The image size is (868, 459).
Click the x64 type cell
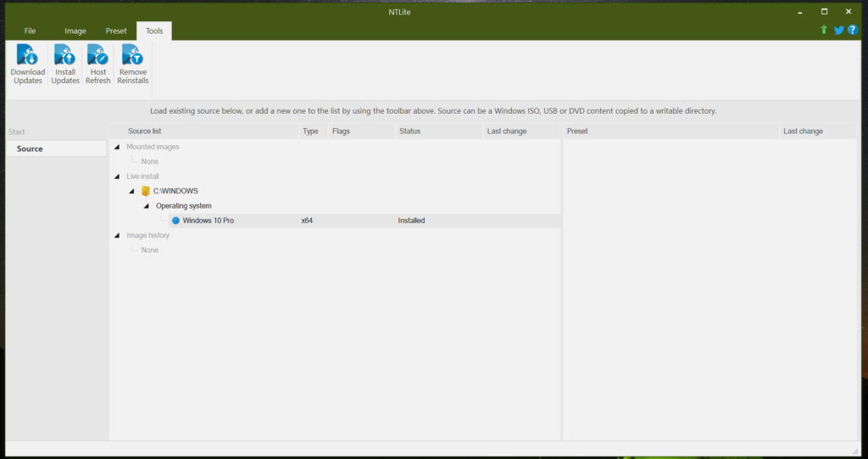tap(307, 221)
